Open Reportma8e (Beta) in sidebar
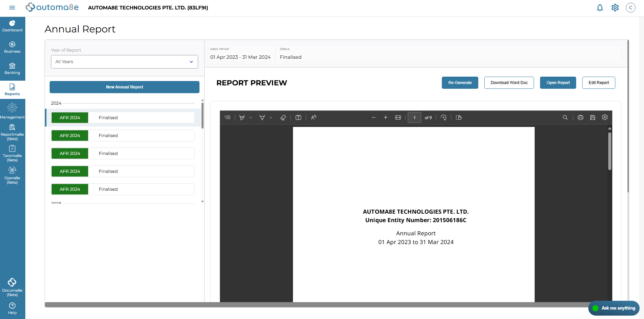Viewport: 644px width, 319px height. 12,132
